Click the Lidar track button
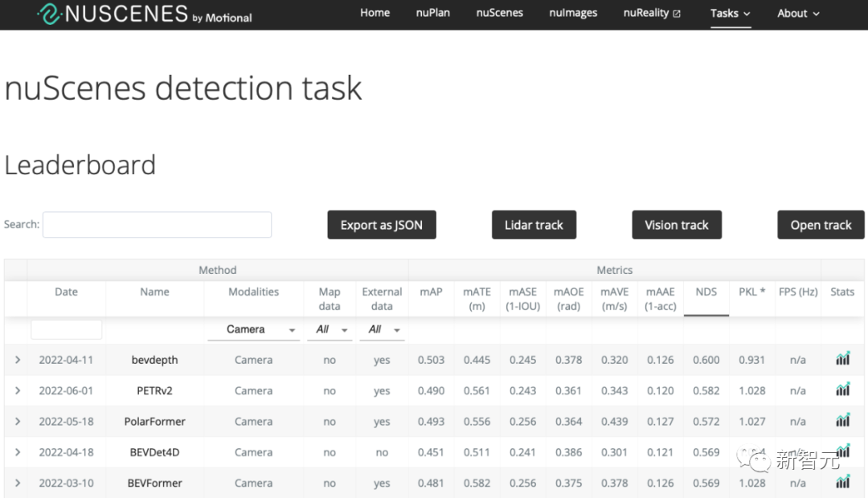 point(534,225)
